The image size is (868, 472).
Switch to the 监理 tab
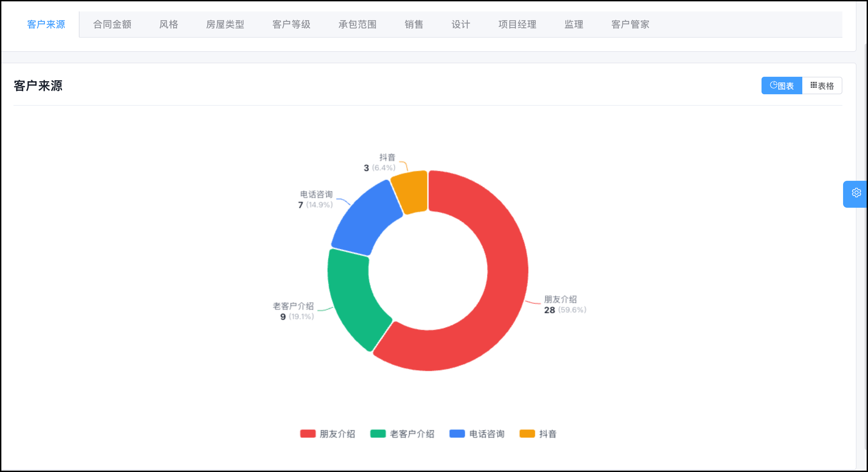[x=574, y=24]
